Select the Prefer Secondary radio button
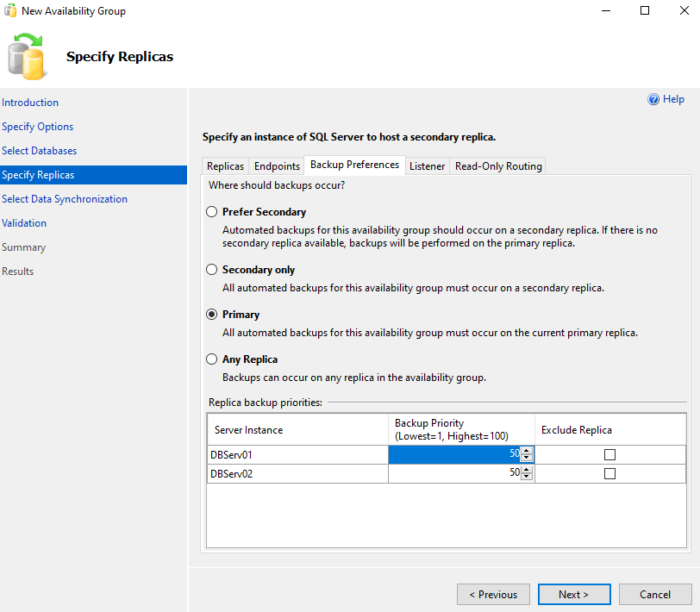 pos(212,212)
